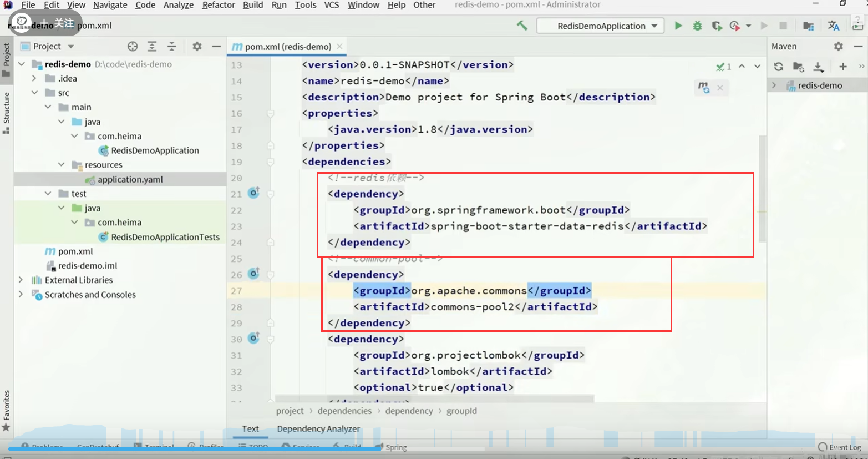Open the Refactor menu
868x459 pixels.
pos(219,5)
